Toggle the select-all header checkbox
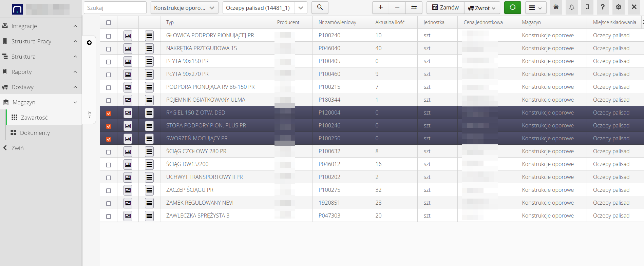 tap(109, 23)
